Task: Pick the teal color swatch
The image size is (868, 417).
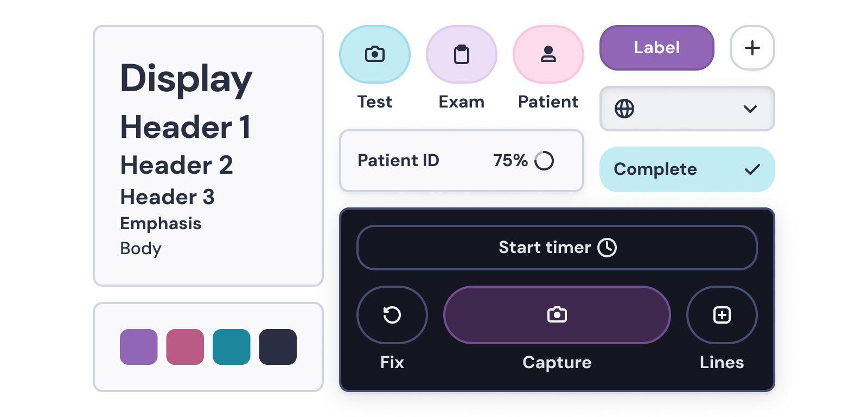Action: 232,346
